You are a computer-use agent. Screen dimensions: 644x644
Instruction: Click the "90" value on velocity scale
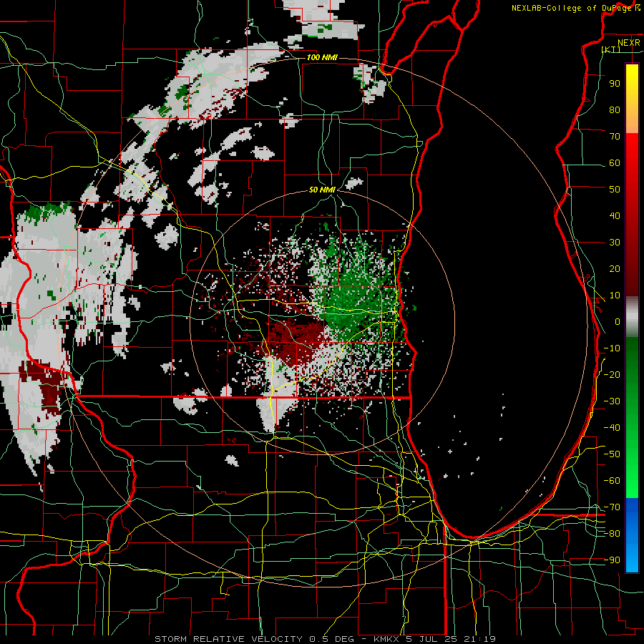(x=615, y=84)
